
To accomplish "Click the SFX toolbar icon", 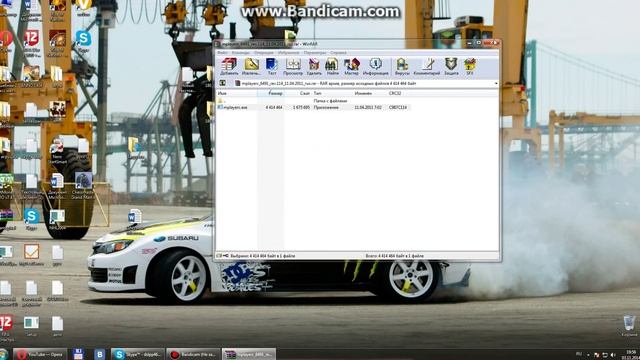I will coord(470,66).
